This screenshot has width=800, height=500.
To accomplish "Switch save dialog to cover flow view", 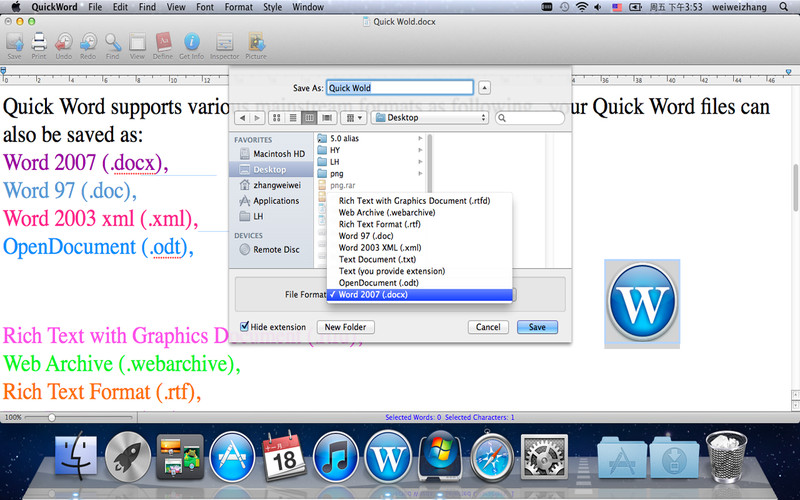I will pos(327,118).
